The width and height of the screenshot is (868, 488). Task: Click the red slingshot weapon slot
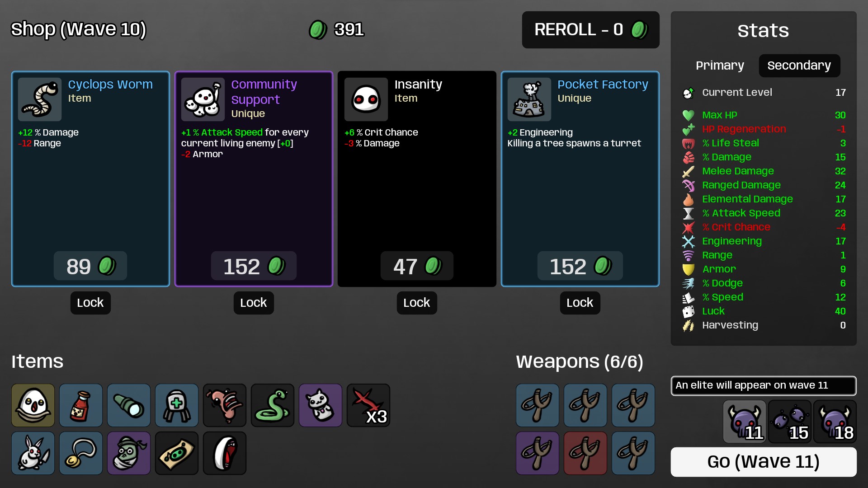click(x=585, y=453)
